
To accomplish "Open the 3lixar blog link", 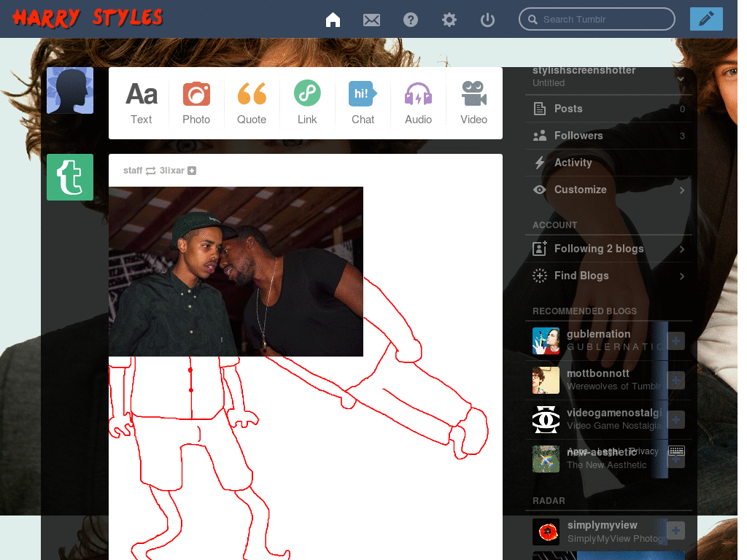I will [171, 171].
